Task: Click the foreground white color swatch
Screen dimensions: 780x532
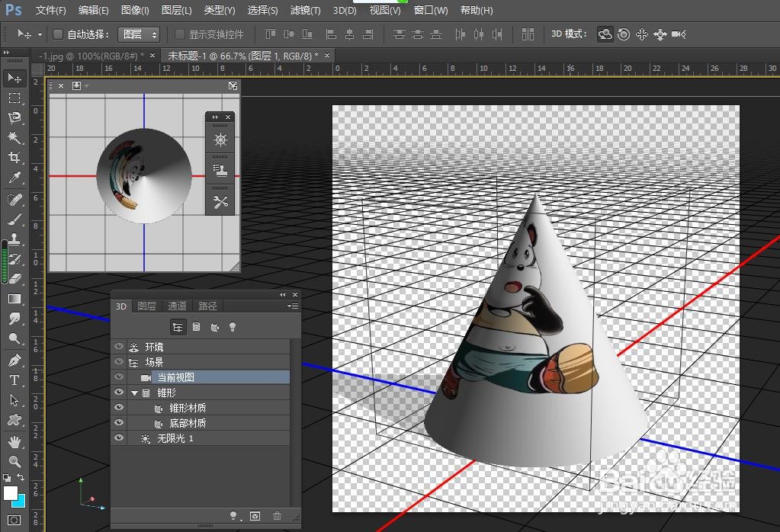Action: (10, 493)
